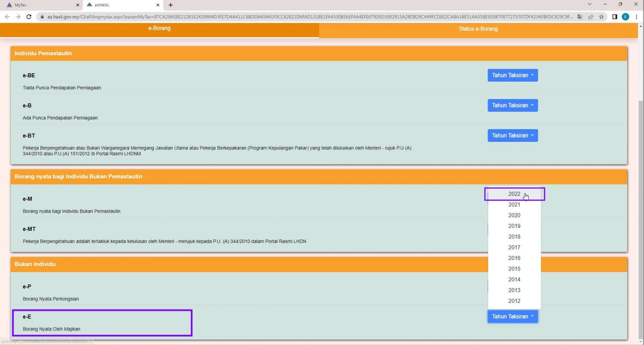The image size is (644, 345).
Task: Open Tahun Taksiran dropdown for e-BE
Action: pos(512,75)
